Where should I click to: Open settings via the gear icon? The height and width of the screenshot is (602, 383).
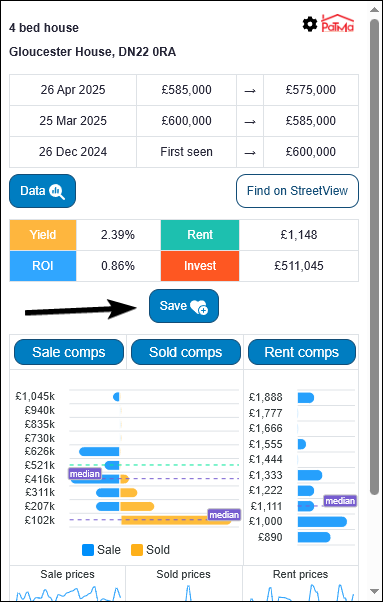pos(310,24)
